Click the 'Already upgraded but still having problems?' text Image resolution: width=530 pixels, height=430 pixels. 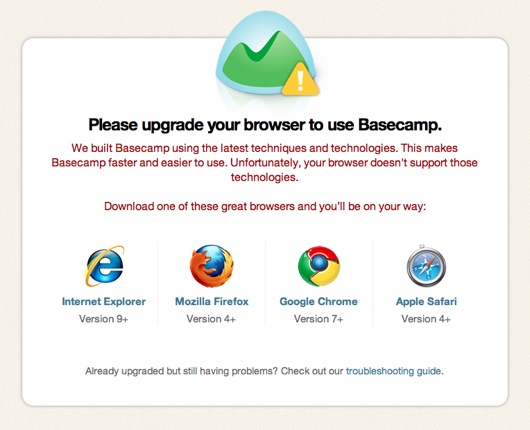point(181,371)
